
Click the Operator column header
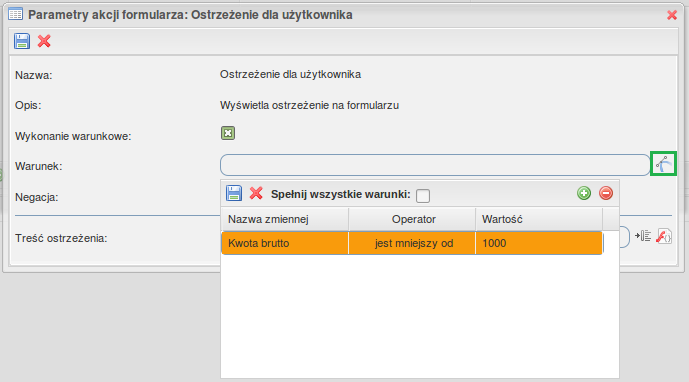pos(412,219)
